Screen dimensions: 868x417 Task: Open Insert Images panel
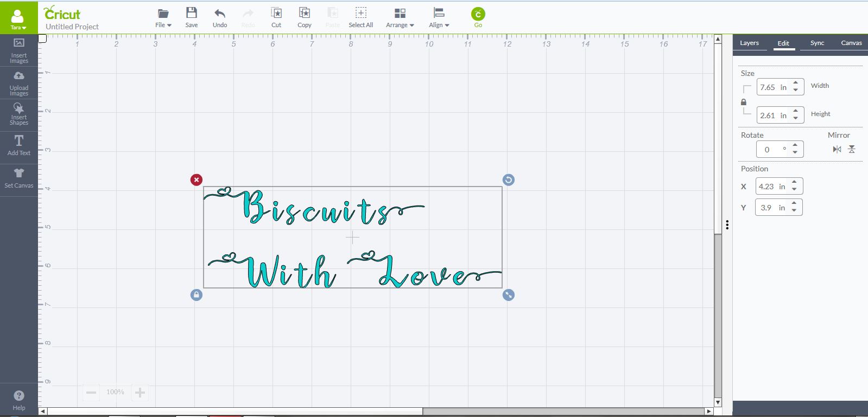pyautogui.click(x=19, y=51)
